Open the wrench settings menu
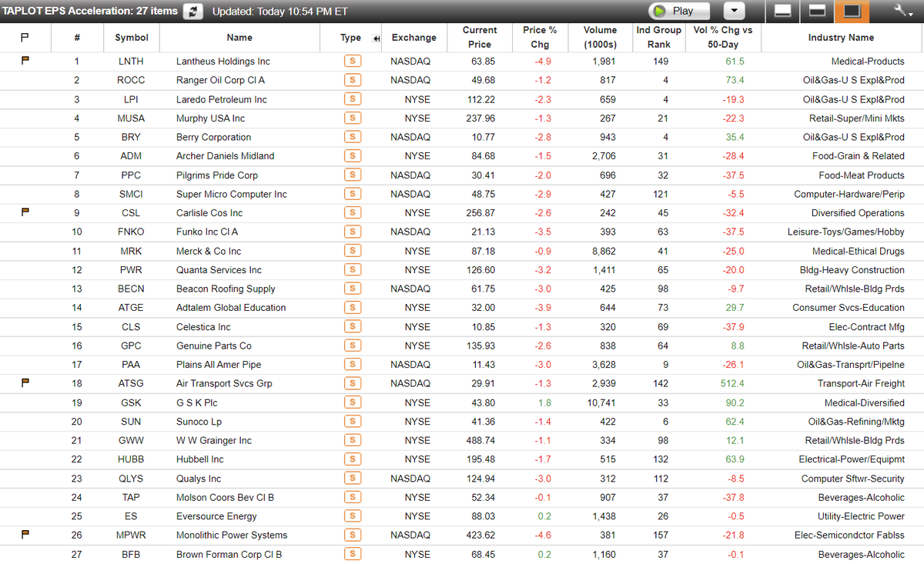This screenshot has height=564, width=924. (x=901, y=11)
